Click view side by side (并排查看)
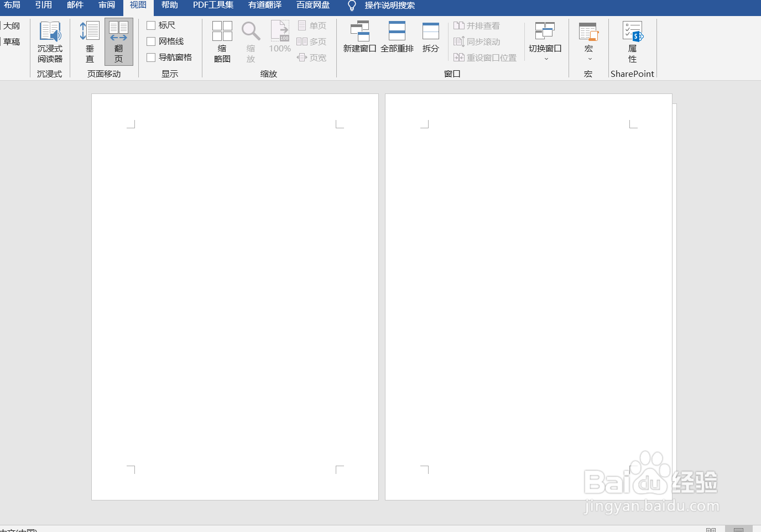This screenshot has height=532, width=761. click(477, 25)
